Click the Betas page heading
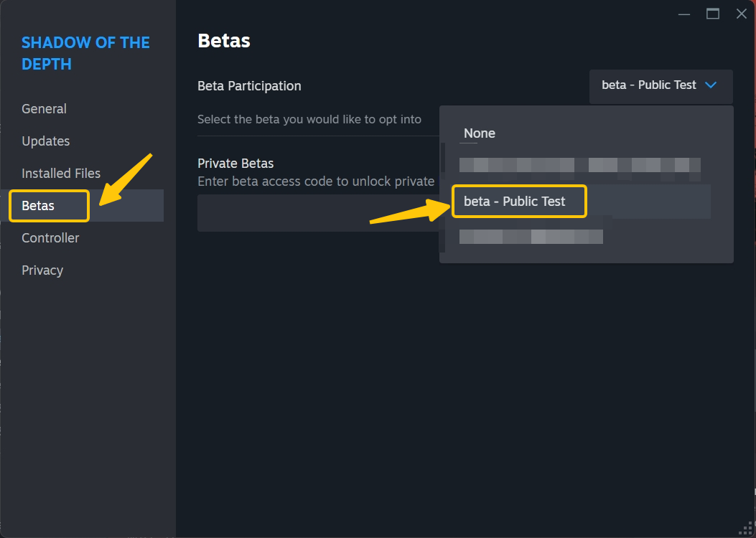 click(223, 40)
